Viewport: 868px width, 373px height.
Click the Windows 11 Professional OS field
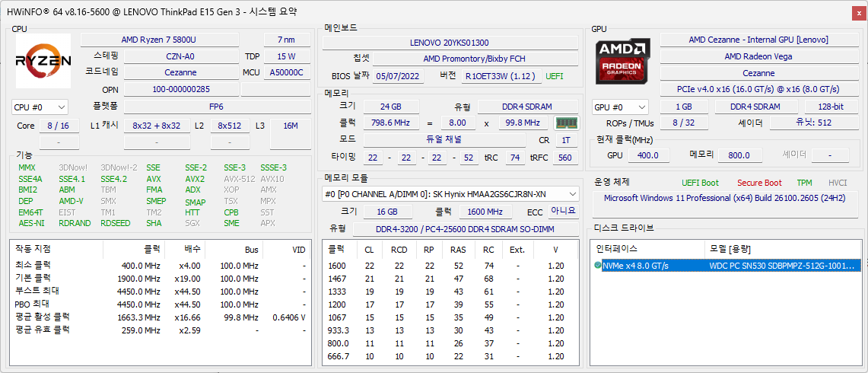[x=724, y=205]
